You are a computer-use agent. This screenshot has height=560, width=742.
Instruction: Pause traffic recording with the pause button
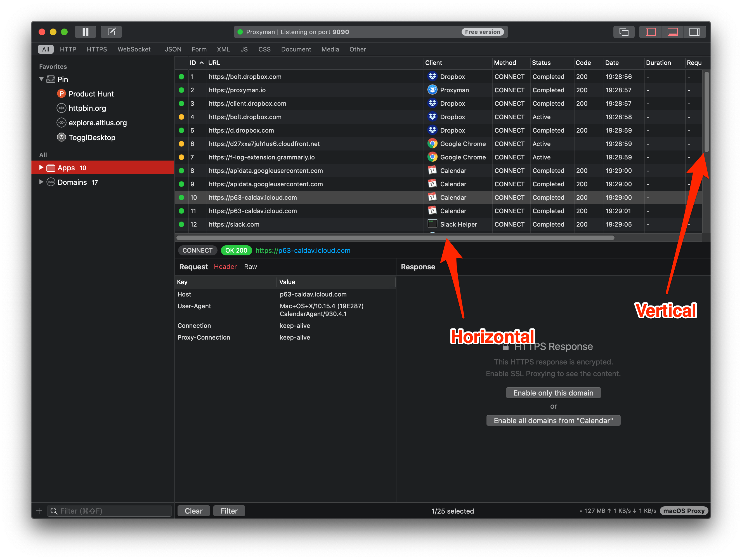pyautogui.click(x=86, y=32)
